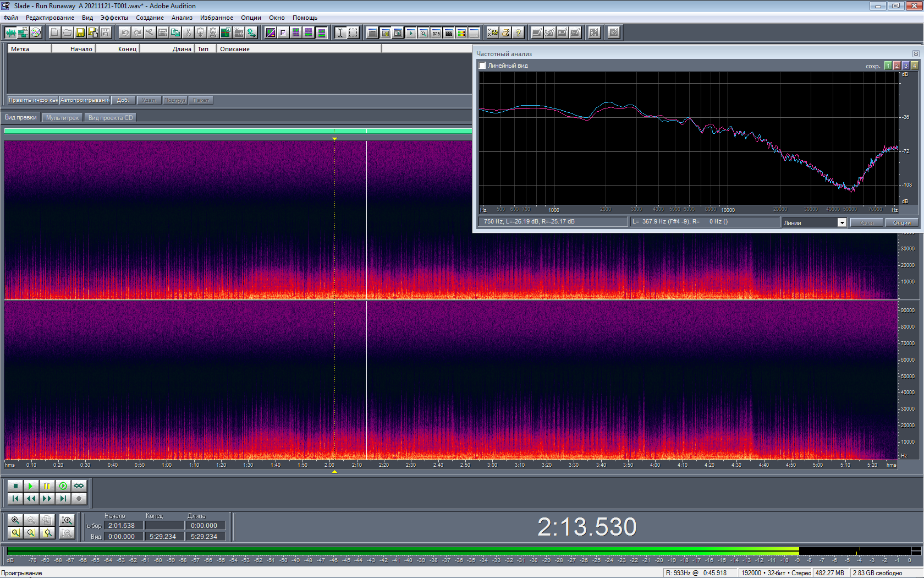The height and width of the screenshot is (578, 924).
Task: Open Помощь menu
Action: (x=305, y=18)
